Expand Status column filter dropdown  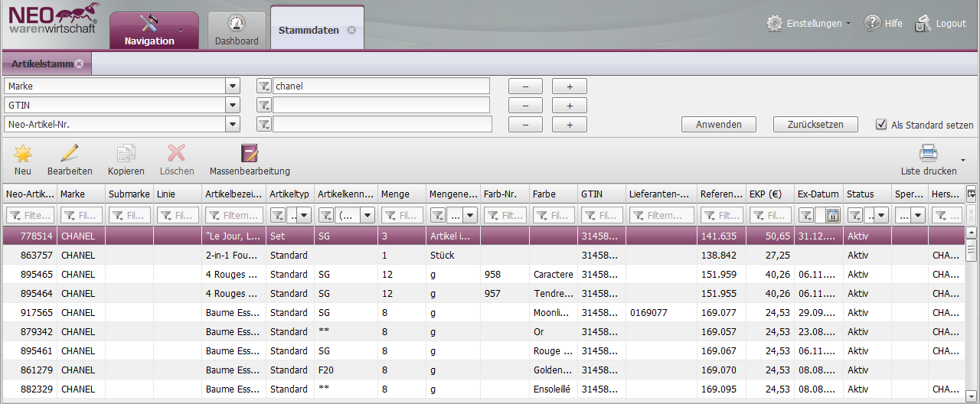pyautogui.click(x=880, y=216)
